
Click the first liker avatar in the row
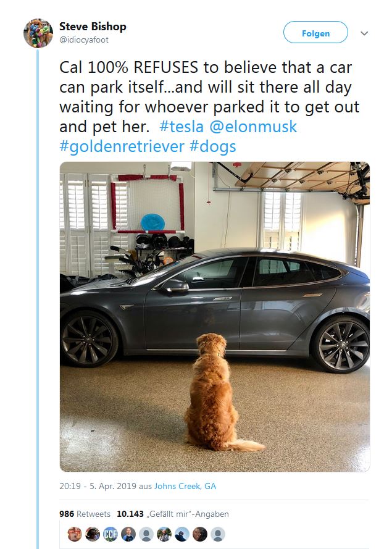(75, 534)
